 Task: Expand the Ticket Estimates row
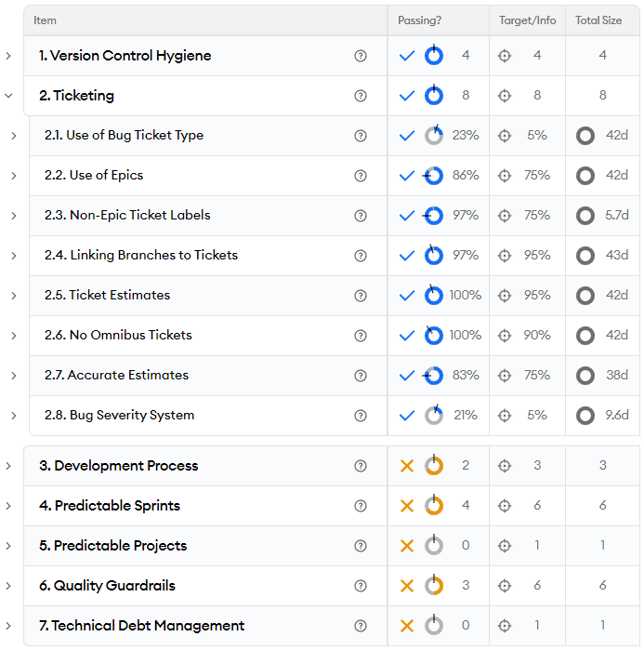click(x=14, y=296)
